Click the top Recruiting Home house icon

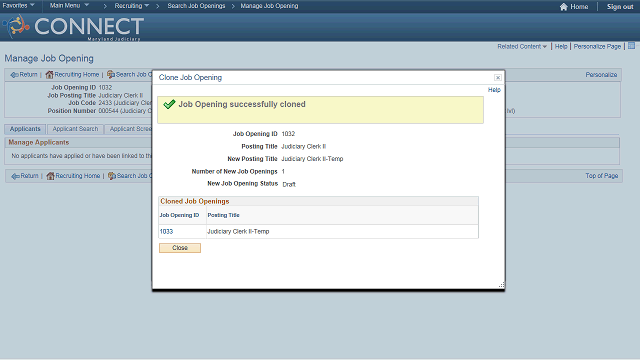point(49,74)
